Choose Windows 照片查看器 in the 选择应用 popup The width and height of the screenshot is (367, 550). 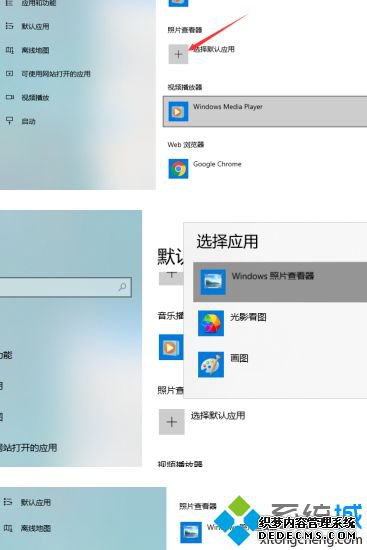tap(280, 282)
